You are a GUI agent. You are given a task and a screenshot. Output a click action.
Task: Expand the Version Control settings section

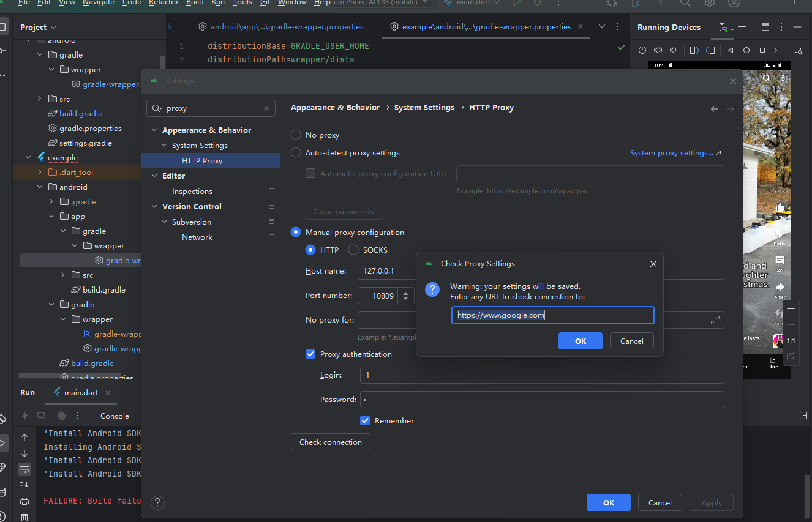click(154, 206)
